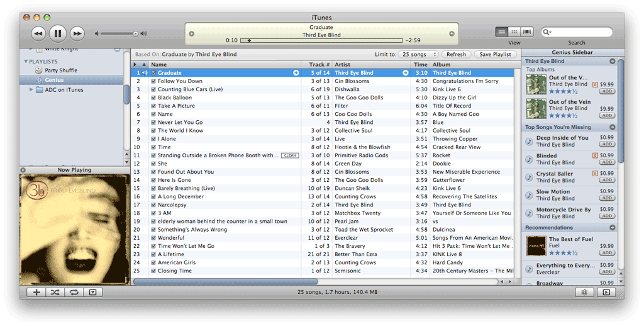This screenshot has height=326, width=644.
Task: Open search options dropdown arrow
Action: (x=550, y=33)
